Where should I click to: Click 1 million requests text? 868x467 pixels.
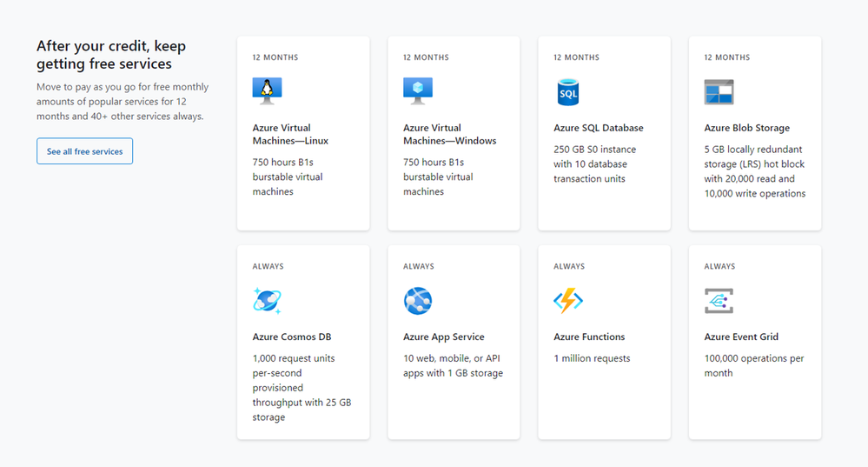(592, 358)
